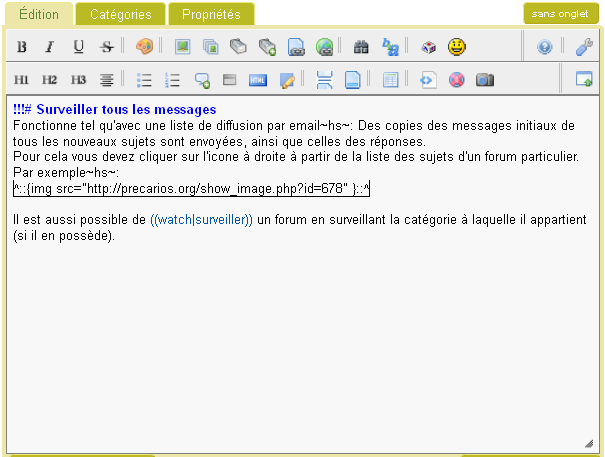Viewport: 605px width, 457px height.
Task: Underline the selected text
Action: coord(78,47)
